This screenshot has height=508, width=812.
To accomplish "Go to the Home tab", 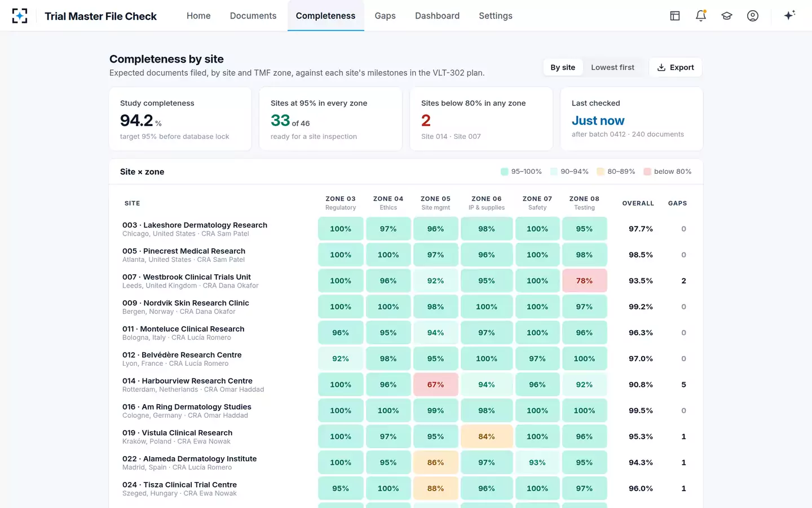I will coord(198,16).
